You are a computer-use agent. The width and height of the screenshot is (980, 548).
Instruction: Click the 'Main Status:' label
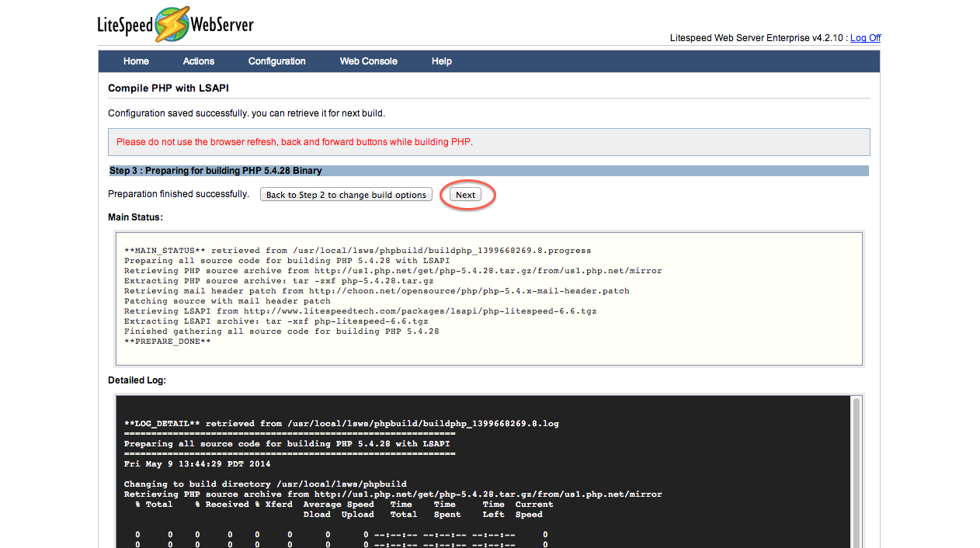click(x=135, y=217)
